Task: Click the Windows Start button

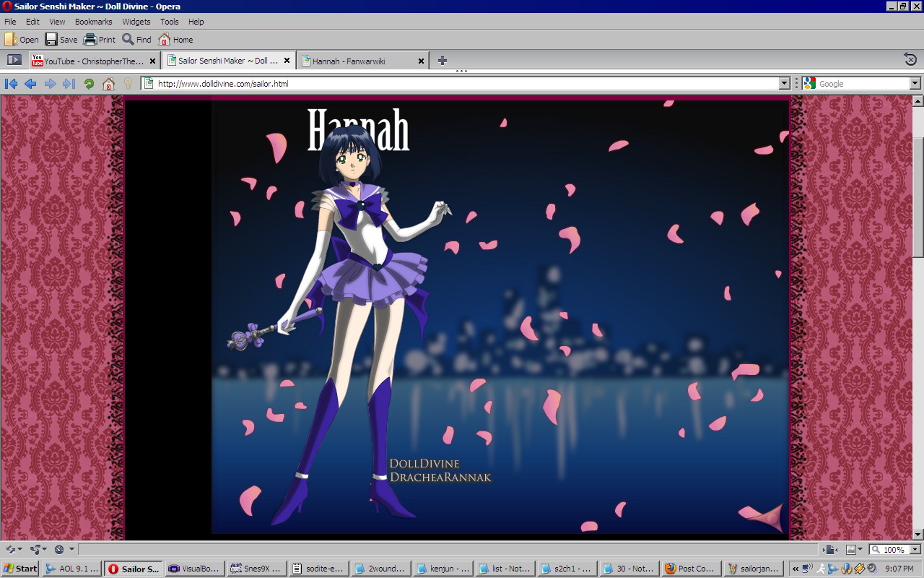Action: (x=20, y=569)
